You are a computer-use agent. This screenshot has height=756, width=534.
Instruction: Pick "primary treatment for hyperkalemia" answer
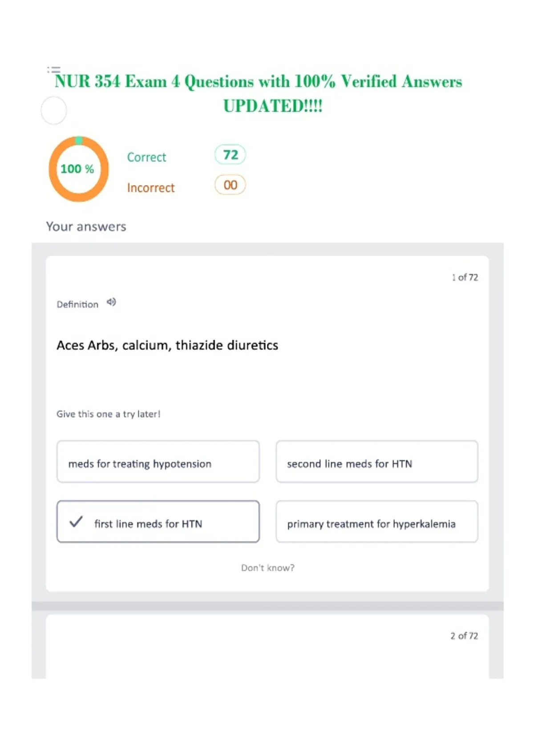[377, 522]
